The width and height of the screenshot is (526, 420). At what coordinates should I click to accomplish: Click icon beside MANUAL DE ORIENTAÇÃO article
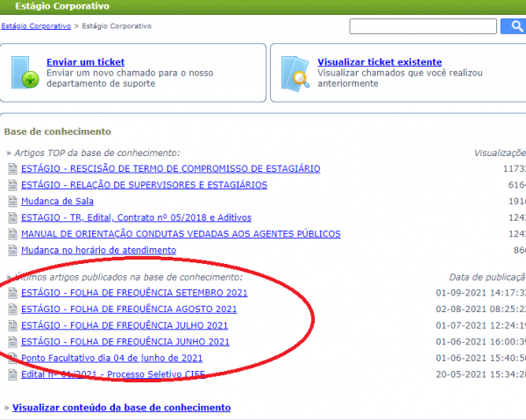(12, 234)
